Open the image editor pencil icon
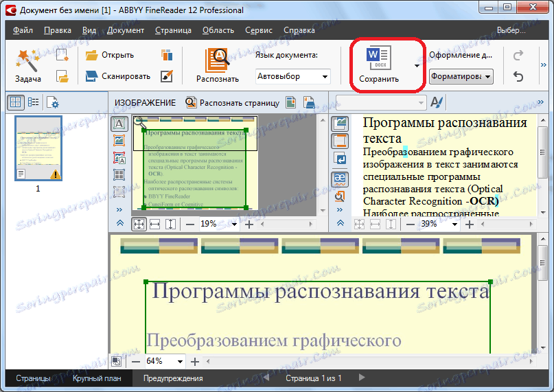 pyautogui.click(x=166, y=76)
